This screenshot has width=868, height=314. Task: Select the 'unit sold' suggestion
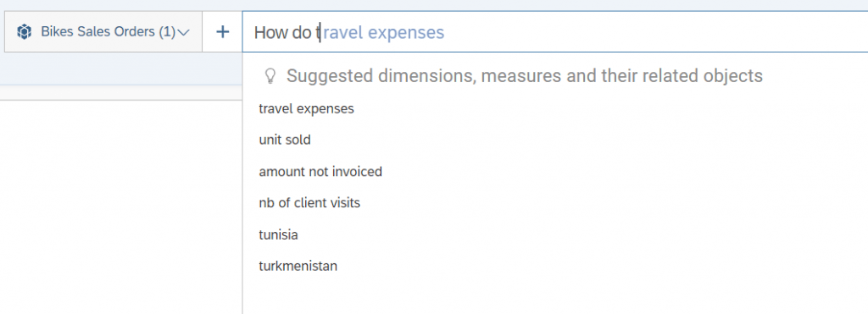285,140
